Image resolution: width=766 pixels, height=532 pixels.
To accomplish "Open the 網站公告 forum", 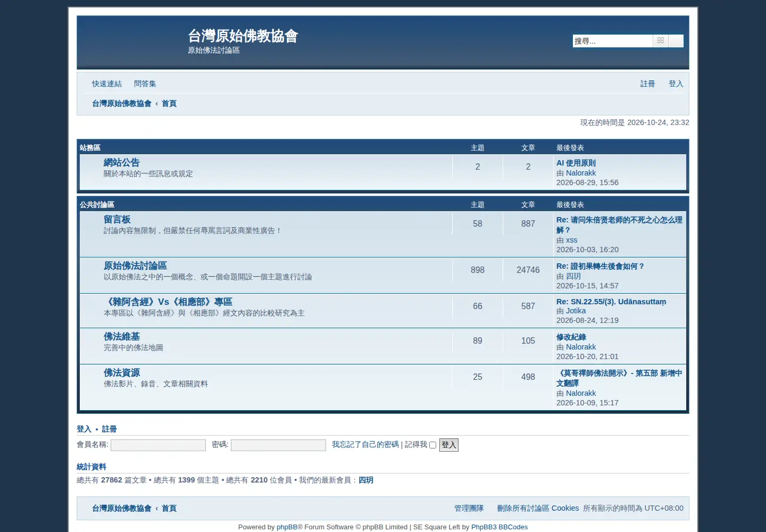I will pyautogui.click(x=122, y=163).
